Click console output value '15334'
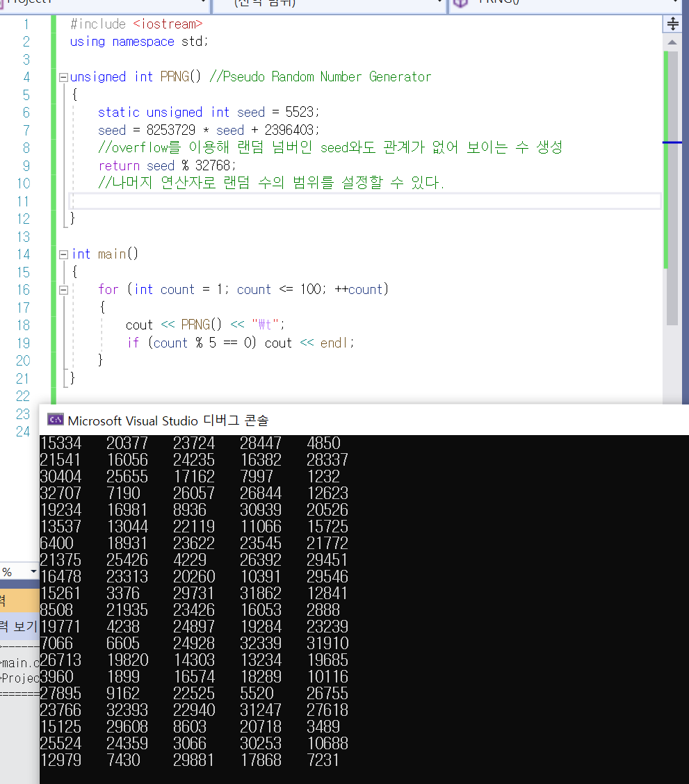The height and width of the screenshot is (784, 689). (x=60, y=443)
